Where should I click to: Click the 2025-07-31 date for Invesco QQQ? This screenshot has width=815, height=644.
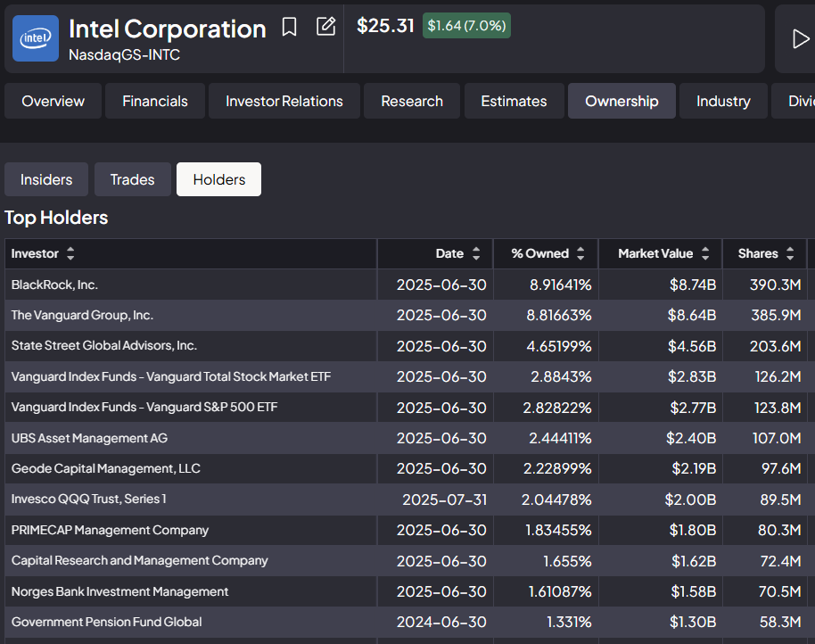444,500
